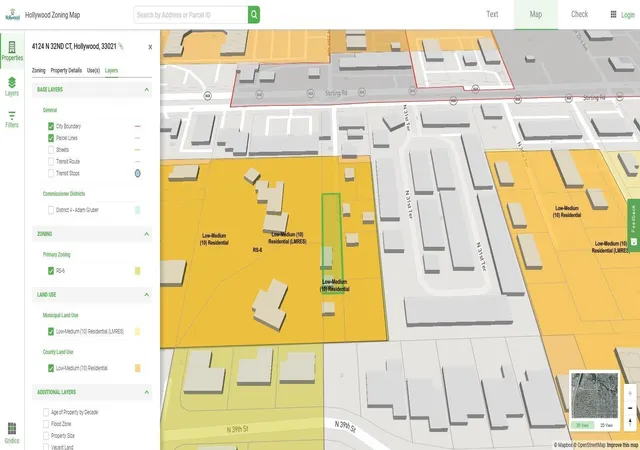Collapse the Additional Layers section

pos(147,392)
